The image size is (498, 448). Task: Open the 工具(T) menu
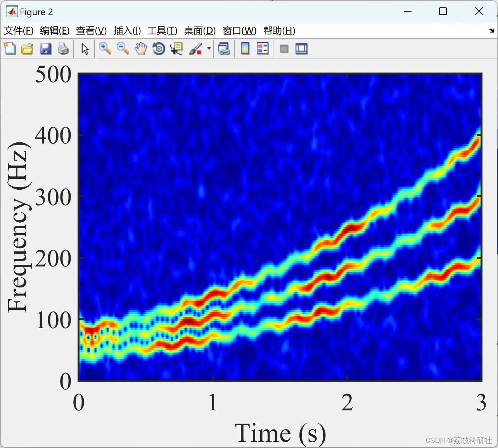pos(162,31)
